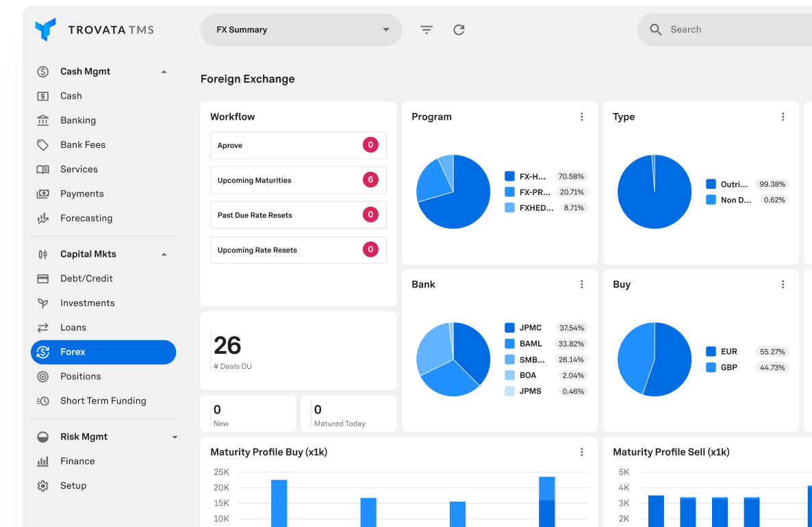Expand the Risk Mgmt section
This screenshot has height=527, width=812.
(x=175, y=437)
